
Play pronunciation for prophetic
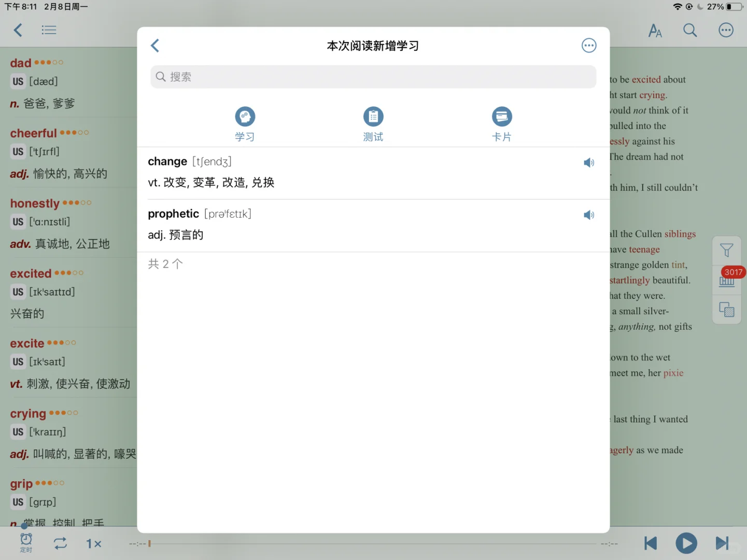click(589, 215)
